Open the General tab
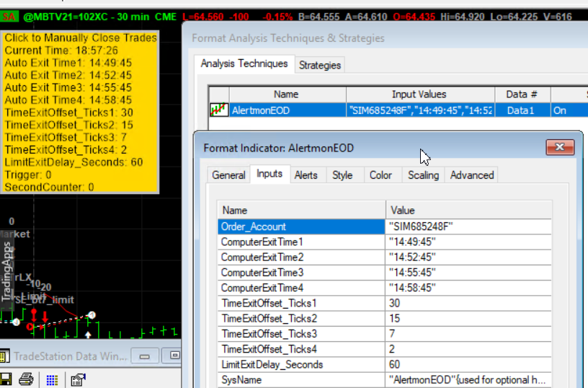Image resolution: width=588 pixels, height=388 pixels. (228, 175)
